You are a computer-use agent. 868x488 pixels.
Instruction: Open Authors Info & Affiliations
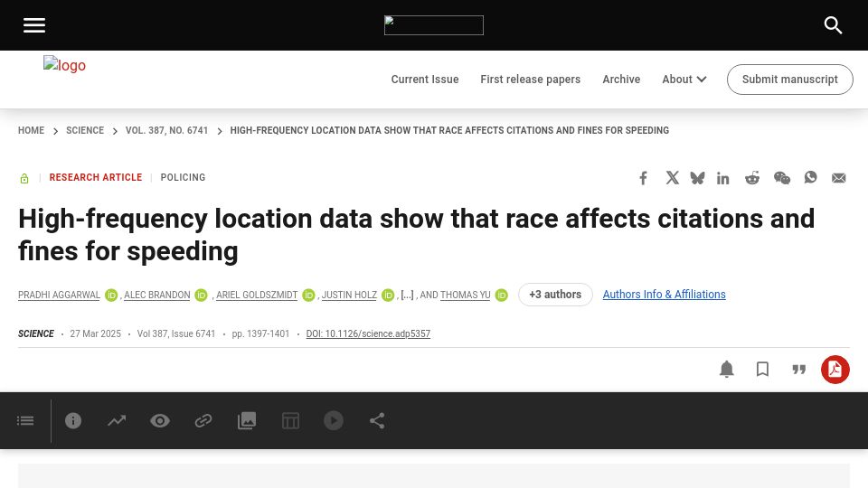665,295
